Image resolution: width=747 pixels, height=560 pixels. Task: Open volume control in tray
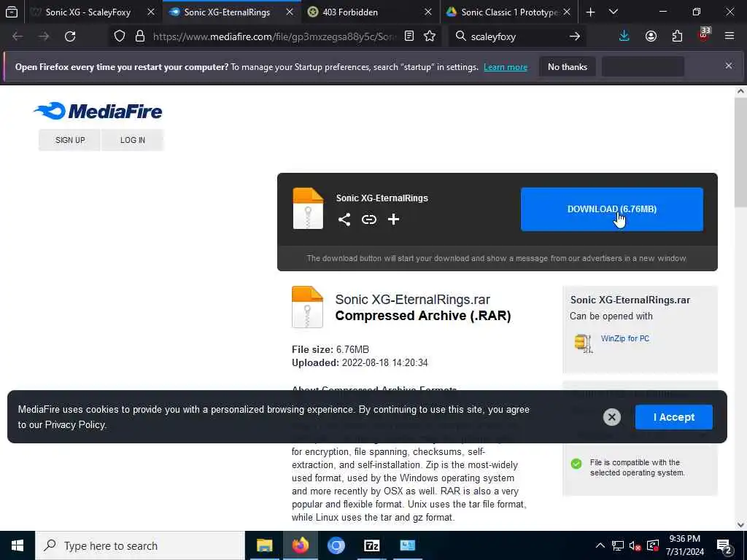point(634,545)
